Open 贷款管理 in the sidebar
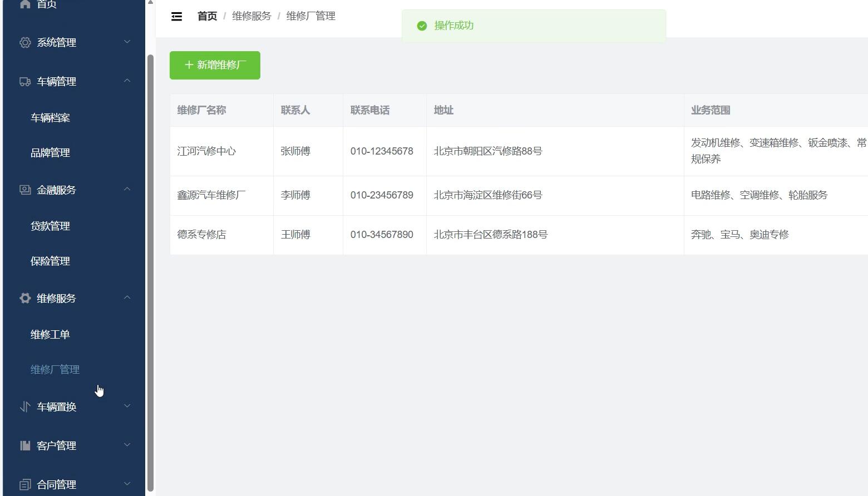The height and width of the screenshot is (496, 868). 50,226
